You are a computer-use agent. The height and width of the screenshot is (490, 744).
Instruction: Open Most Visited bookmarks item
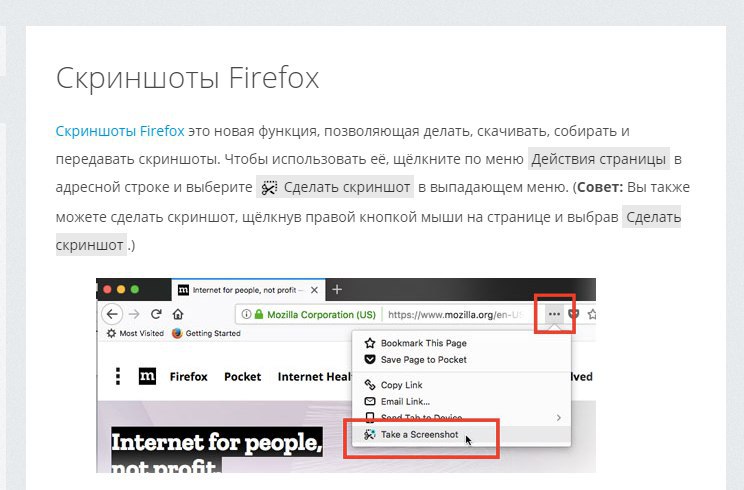(x=135, y=333)
